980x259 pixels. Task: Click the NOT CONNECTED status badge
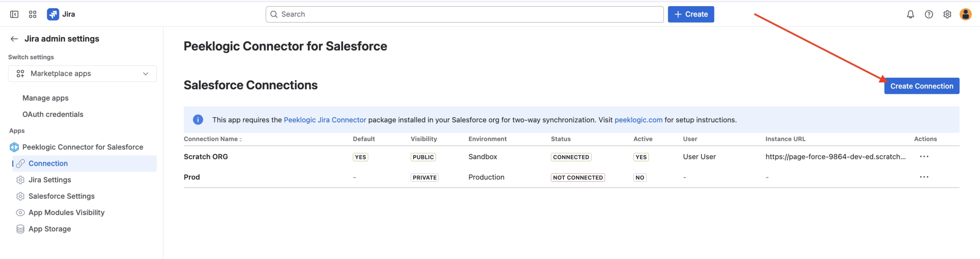click(578, 178)
